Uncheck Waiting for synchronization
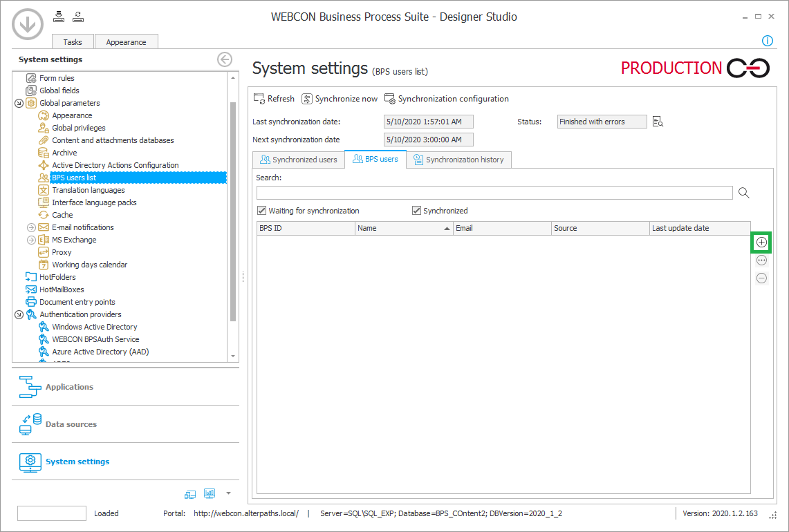The image size is (789, 532). (261, 211)
